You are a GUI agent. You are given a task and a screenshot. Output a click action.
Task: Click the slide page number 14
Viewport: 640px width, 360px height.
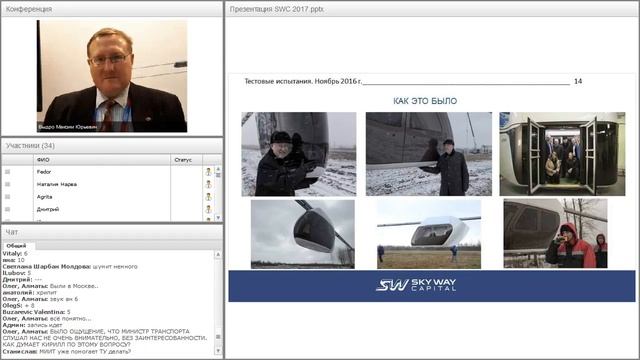tap(578, 81)
